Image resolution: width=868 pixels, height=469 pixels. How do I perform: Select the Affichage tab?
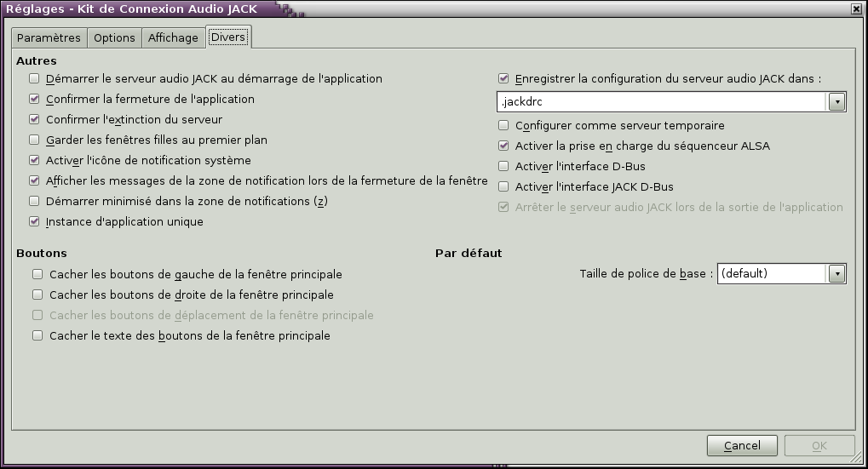pos(173,37)
